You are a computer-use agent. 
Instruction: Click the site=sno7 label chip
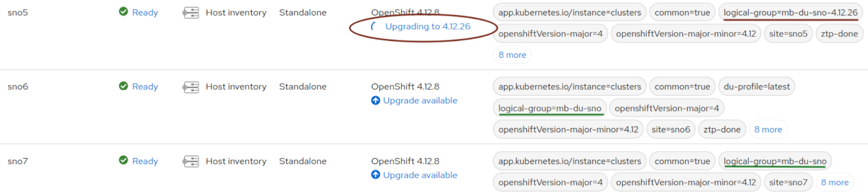coord(788,182)
